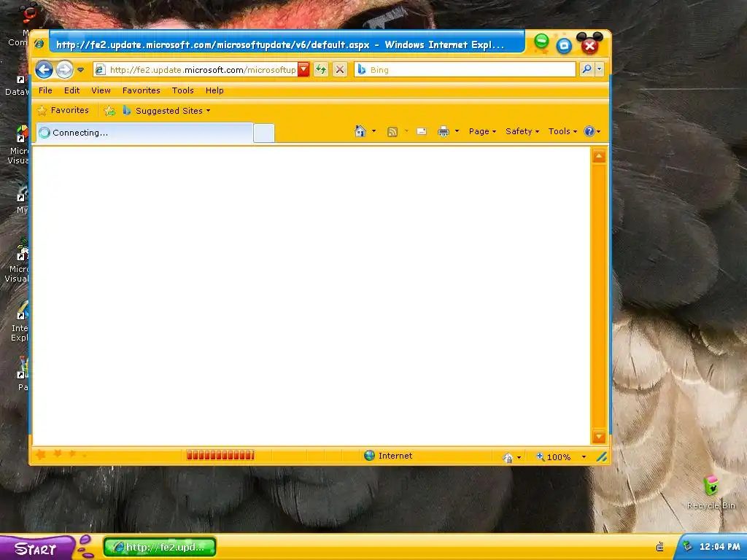Click the Read Mail envelope icon
The height and width of the screenshot is (560, 747).
pos(422,131)
